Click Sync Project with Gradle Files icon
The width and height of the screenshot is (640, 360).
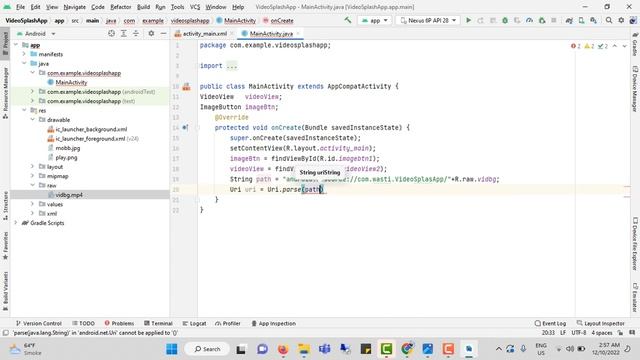pos(569,20)
